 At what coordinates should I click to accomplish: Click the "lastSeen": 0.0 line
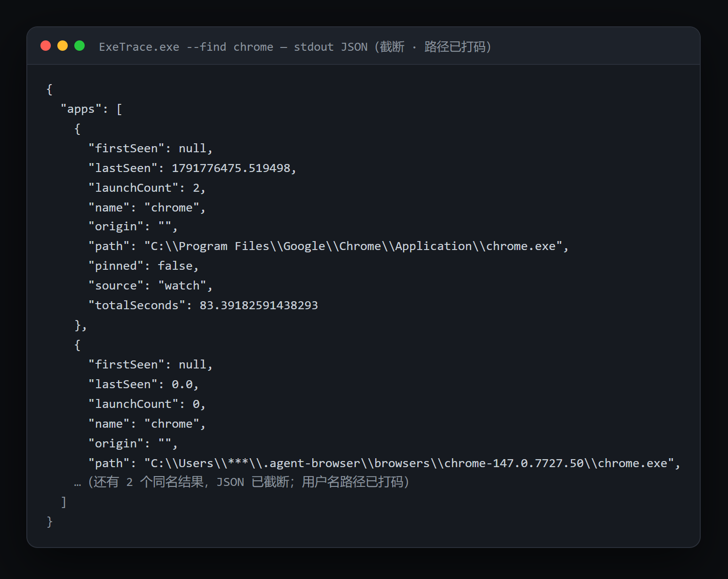click(x=143, y=384)
